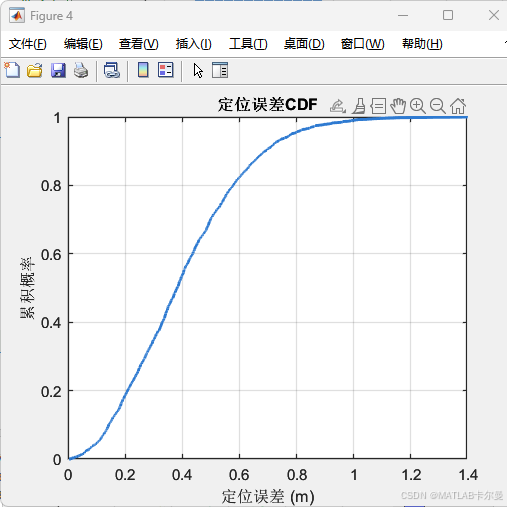Click the x-axis tick label 0.6
The width and height of the screenshot is (507, 507).
(239, 475)
